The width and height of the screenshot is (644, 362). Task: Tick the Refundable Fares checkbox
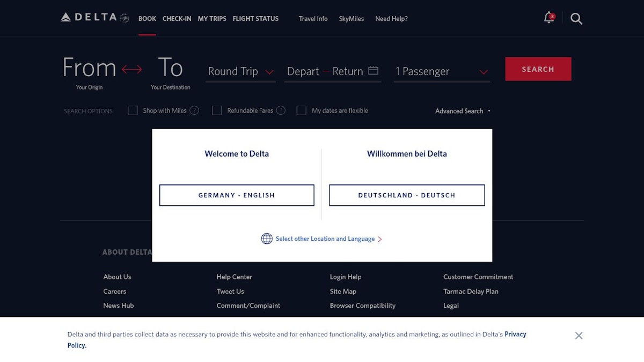pyautogui.click(x=217, y=110)
